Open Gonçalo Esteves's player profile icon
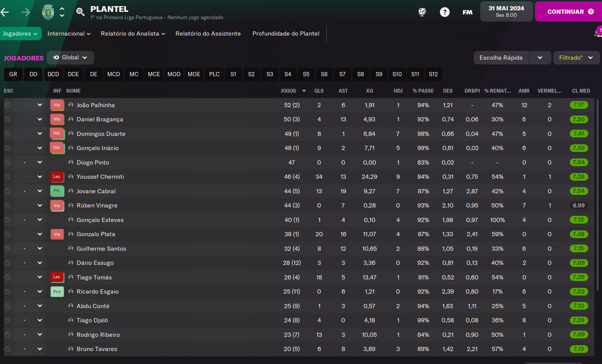602x364 pixels. (x=71, y=220)
